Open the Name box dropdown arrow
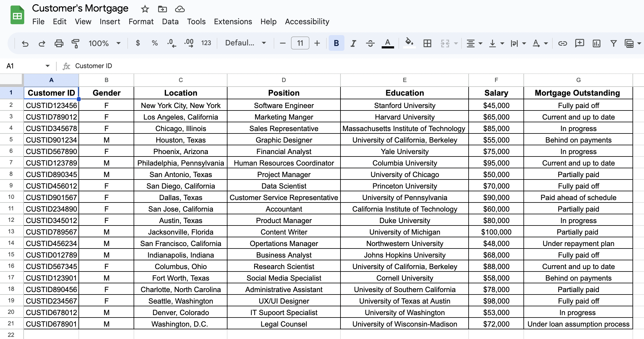The width and height of the screenshot is (644, 339). (48, 66)
